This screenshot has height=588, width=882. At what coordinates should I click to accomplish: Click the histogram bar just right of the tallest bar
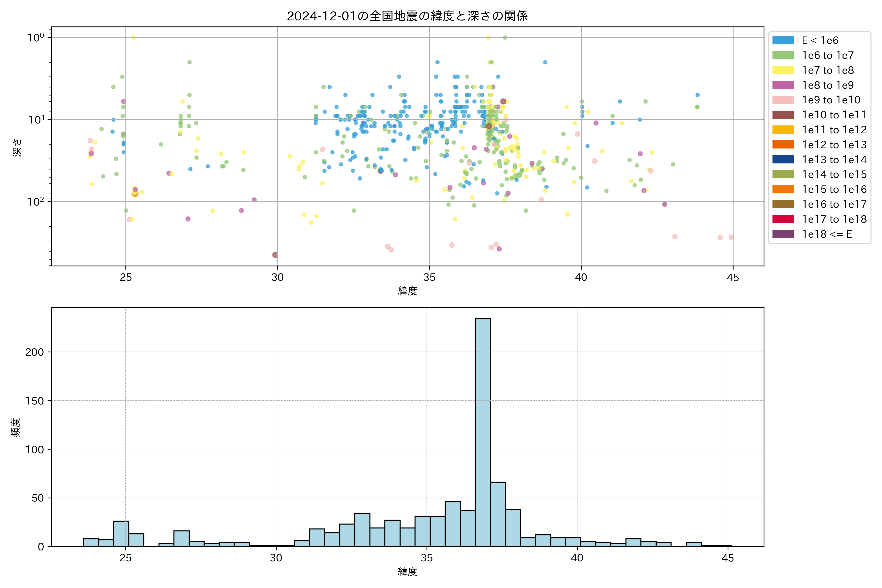click(498, 514)
